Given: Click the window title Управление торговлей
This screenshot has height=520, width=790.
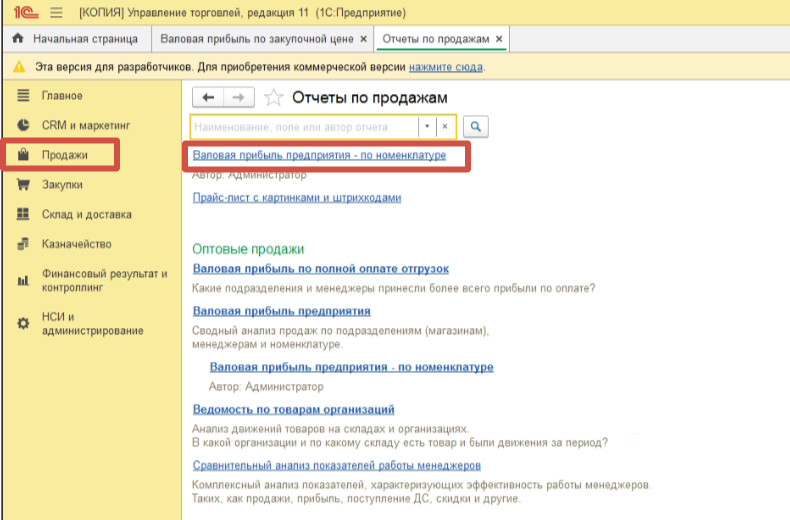Looking at the screenshot, I should click(x=242, y=12).
